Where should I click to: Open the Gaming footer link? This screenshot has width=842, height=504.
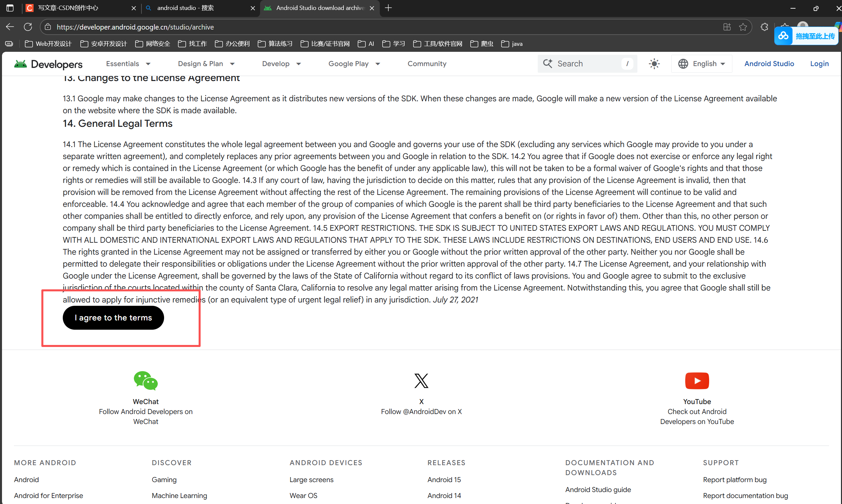point(164,479)
